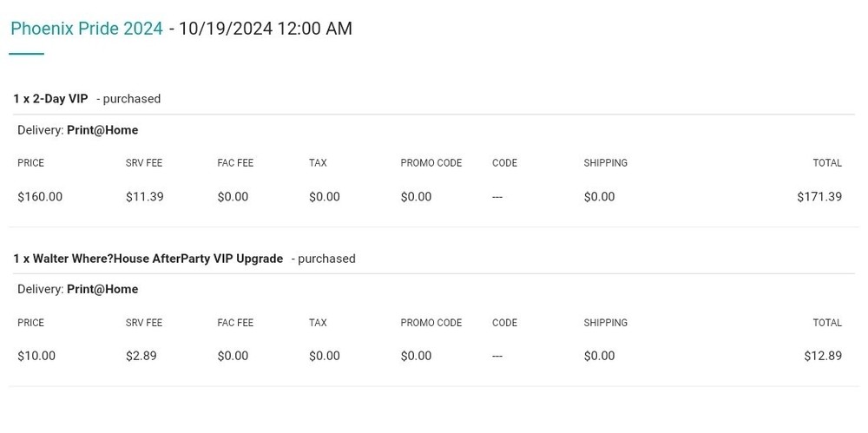Viewport: 868px width, 433px height.
Task: Click the $2.89 service fee amount
Action: coord(141,356)
